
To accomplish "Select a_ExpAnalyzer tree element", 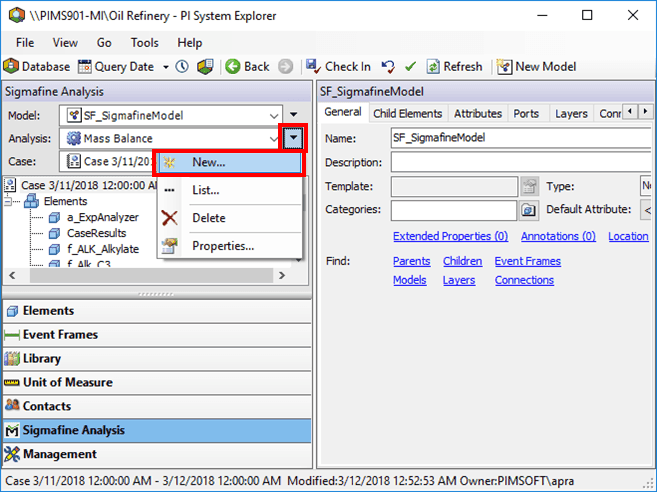I will pyautogui.click(x=103, y=218).
